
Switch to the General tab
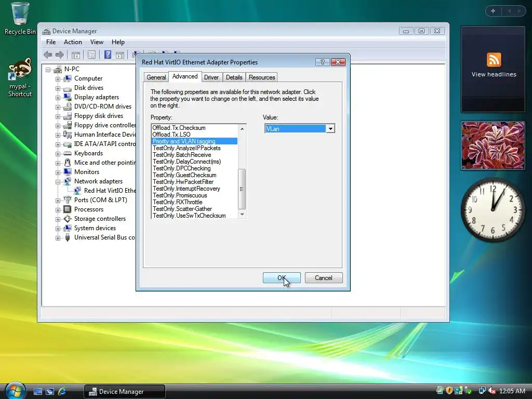(x=156, y=77)
